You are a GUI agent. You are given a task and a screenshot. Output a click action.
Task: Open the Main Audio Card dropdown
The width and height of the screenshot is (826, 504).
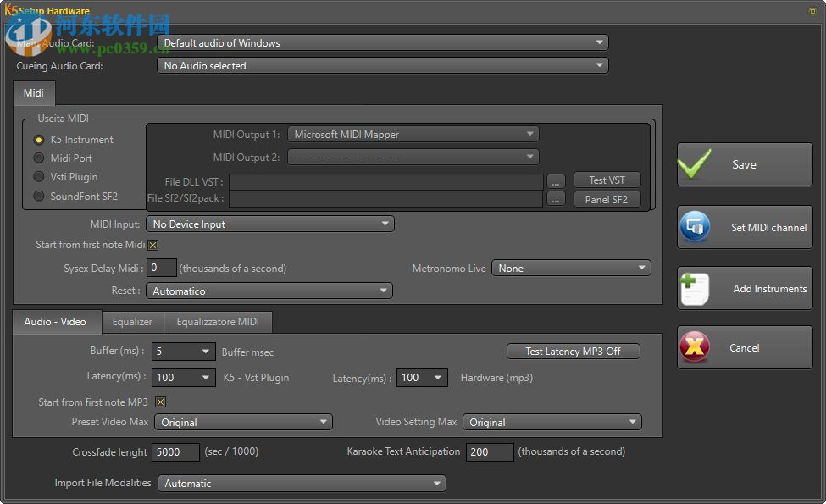point(382,42)
